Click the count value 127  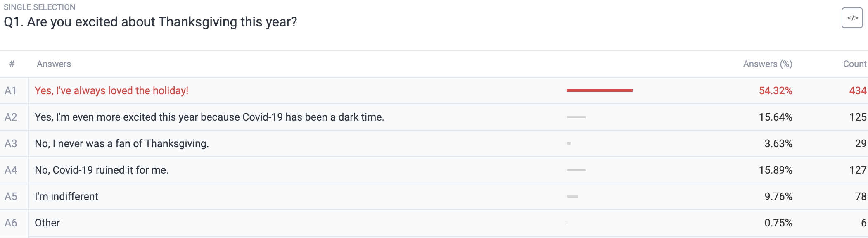pos(858,170)
